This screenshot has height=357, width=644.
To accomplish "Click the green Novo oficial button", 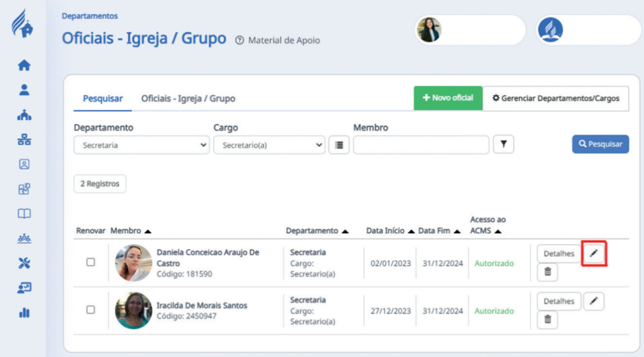I will [448, 98].
